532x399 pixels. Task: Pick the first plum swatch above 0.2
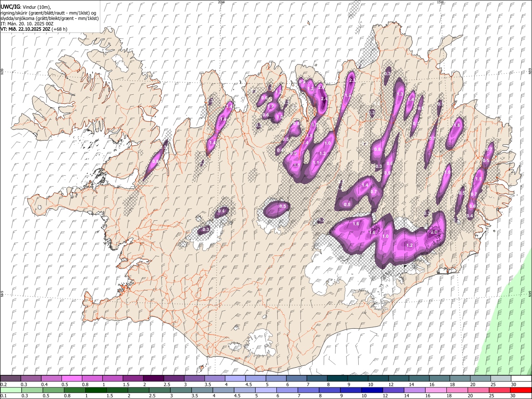tap(10, 378)
